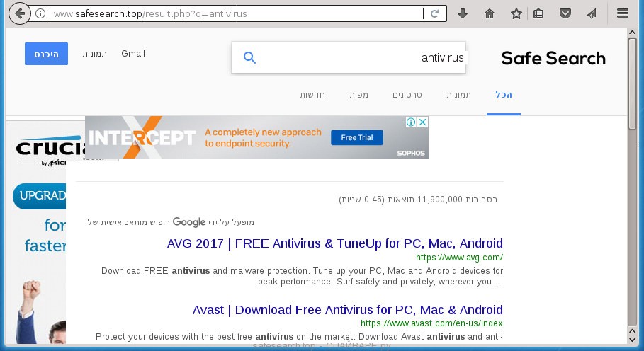This screenshot has width=644, height=351.
Task: Open the hamburger menu
Action: [x=623, y=13]
